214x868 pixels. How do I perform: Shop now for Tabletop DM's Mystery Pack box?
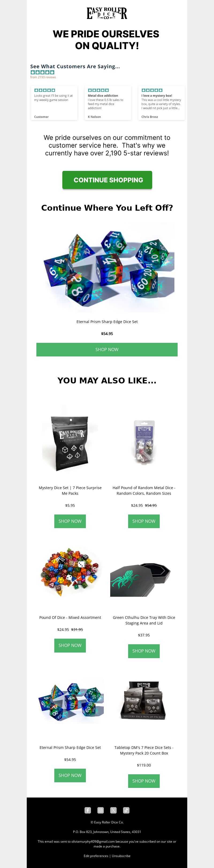[144, 781]
